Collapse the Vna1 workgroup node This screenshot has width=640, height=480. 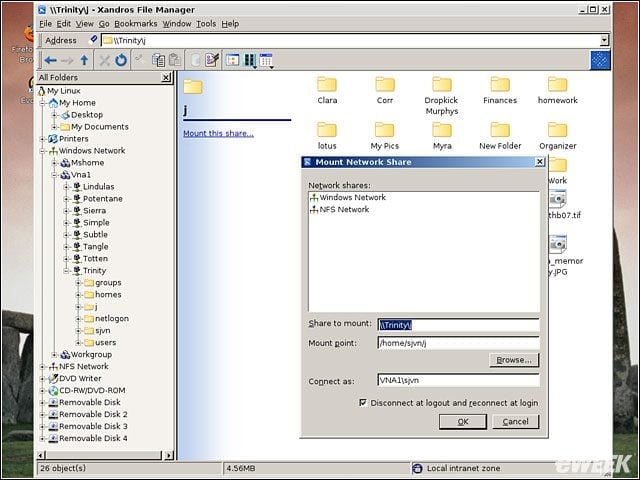pos(54,175)
